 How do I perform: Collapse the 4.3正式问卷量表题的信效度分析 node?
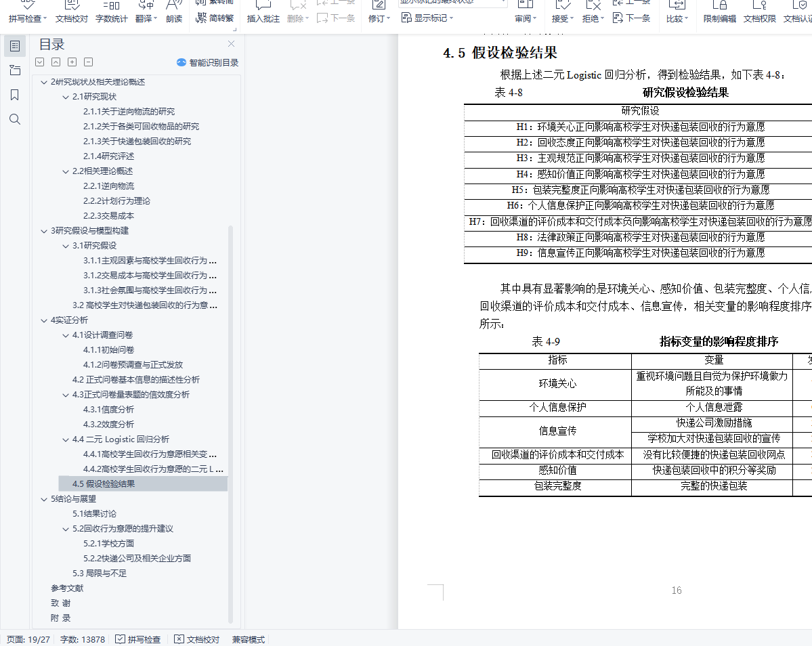66,395
